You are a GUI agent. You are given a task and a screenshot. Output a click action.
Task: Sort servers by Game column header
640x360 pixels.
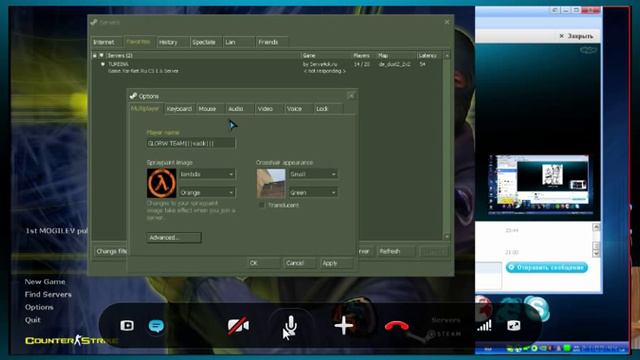326,56
